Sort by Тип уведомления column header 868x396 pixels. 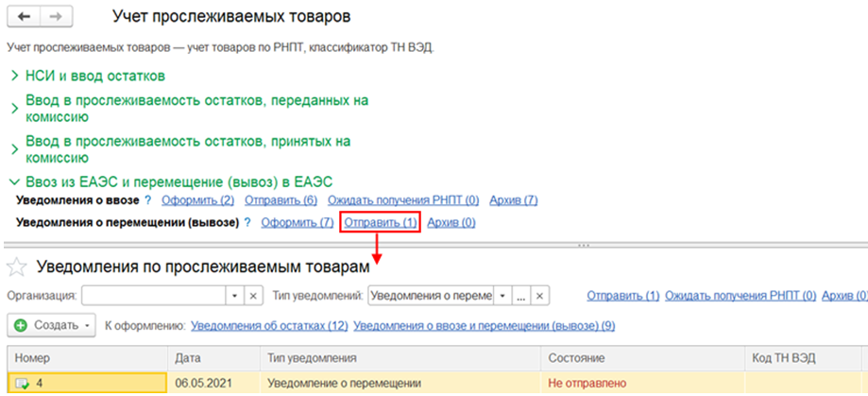[x=400, y=358]
